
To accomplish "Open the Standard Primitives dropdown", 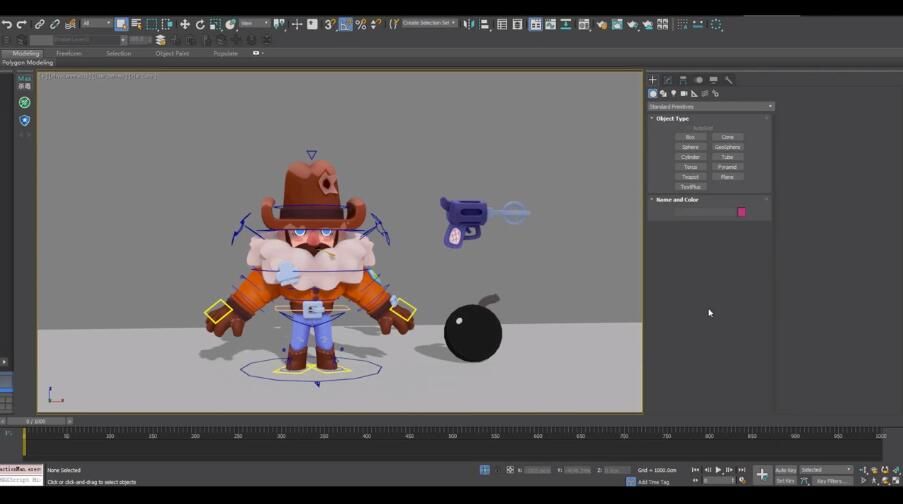I will click(x=711, y=107).
